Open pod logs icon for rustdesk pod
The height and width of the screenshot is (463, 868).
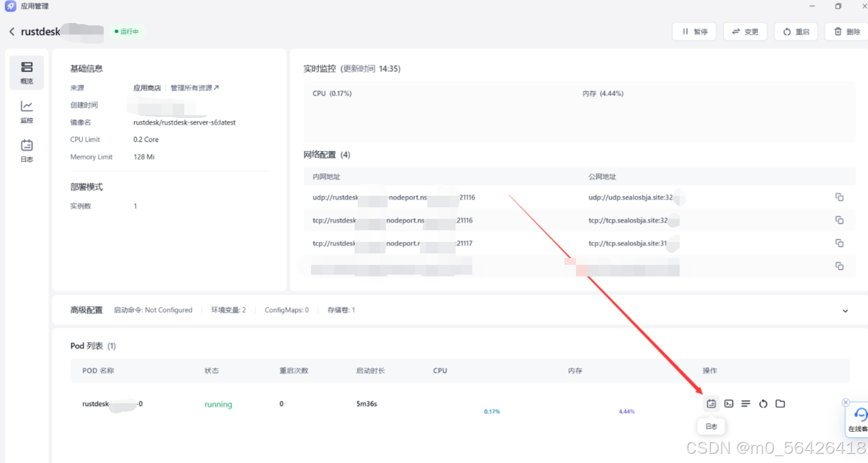pos(711,404)
